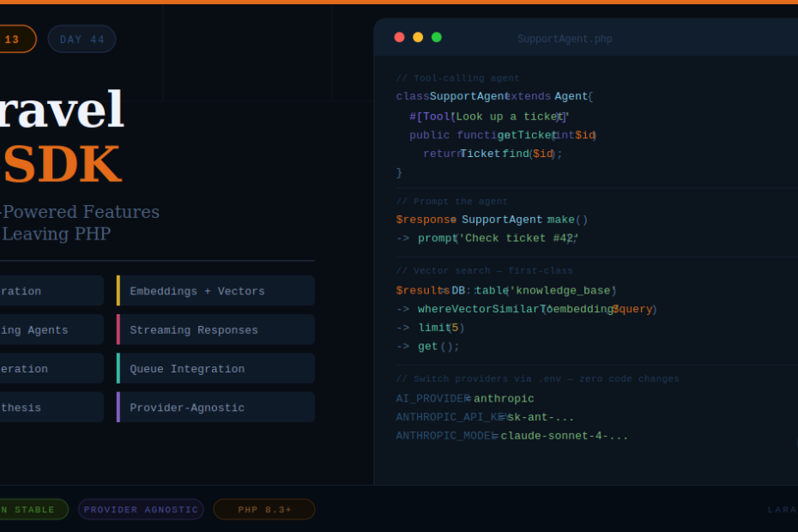
Task: Open the Streaming Responses feature card
Action: 216,330
